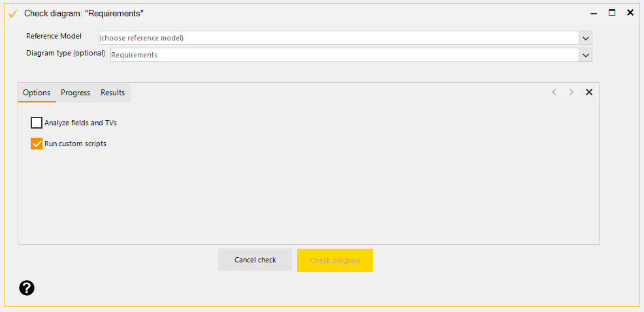Open the help question mark icon
Image resolution: width=644 pixels, height=312 pixels.
click(27, 288)
